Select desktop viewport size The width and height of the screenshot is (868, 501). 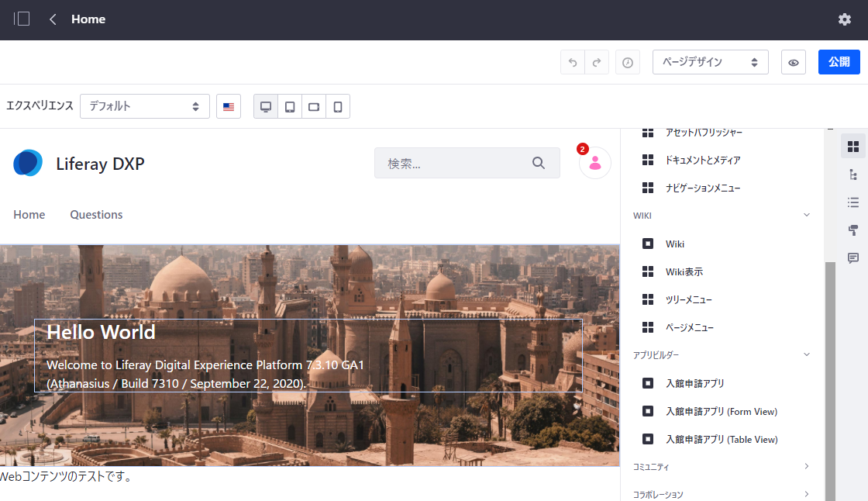(266, 106)
